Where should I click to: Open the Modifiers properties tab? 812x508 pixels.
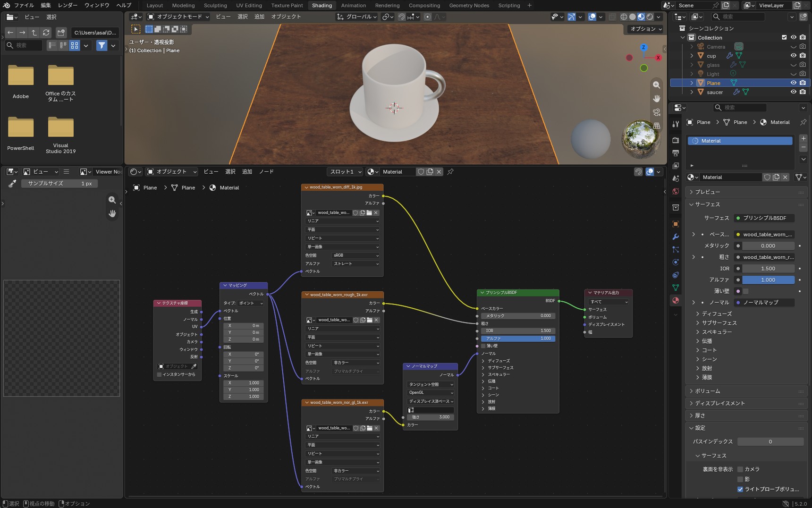676,237
